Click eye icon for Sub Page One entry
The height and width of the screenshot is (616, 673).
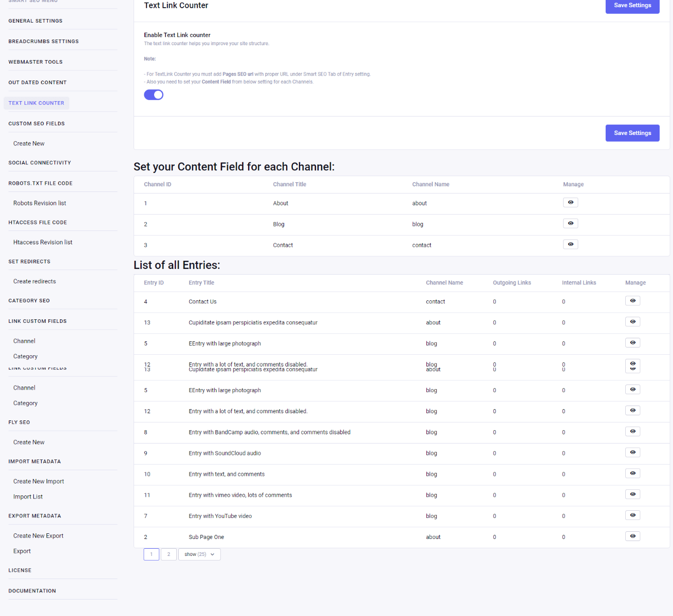pyautogui.click(x=632, y=536)
